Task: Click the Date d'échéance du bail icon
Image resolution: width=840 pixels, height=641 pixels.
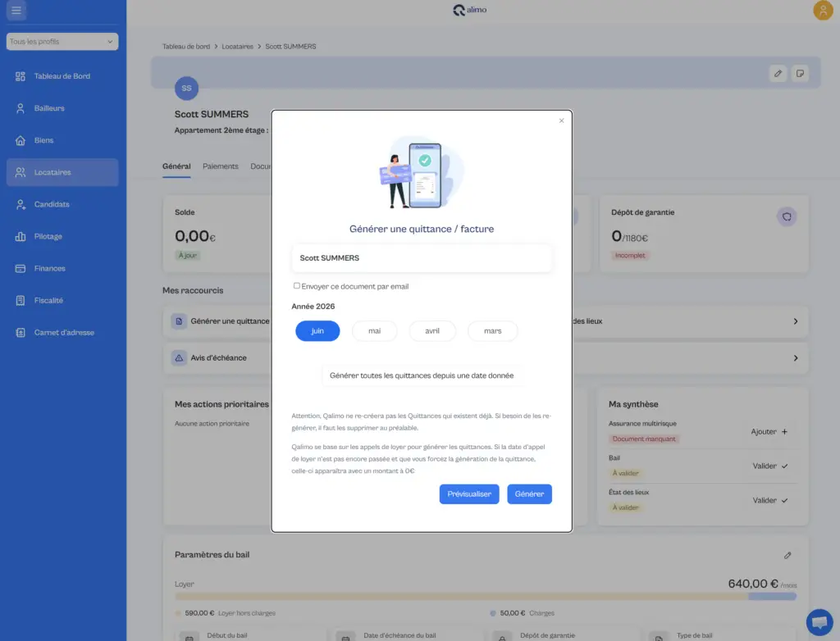Action: click(345, 637)
